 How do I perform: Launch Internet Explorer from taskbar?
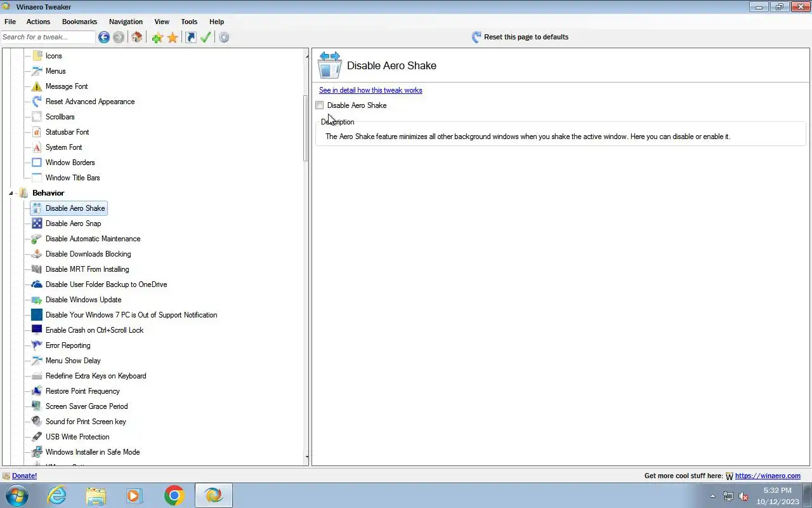click(x=57, y=495)
